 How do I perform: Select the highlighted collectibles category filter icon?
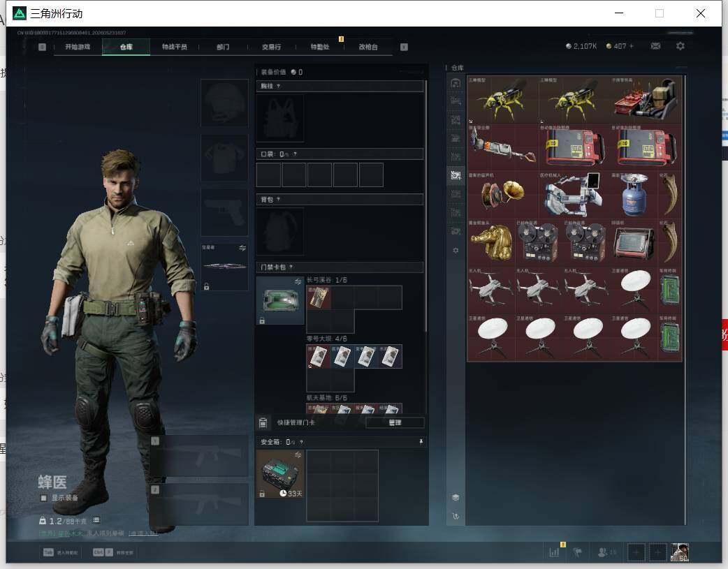click(456, 175)
